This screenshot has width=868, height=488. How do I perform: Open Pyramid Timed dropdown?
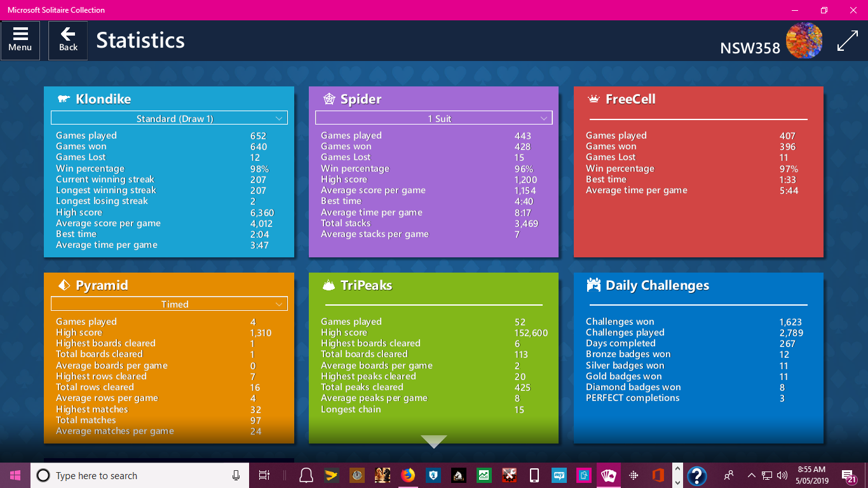(x=169, y=304)
